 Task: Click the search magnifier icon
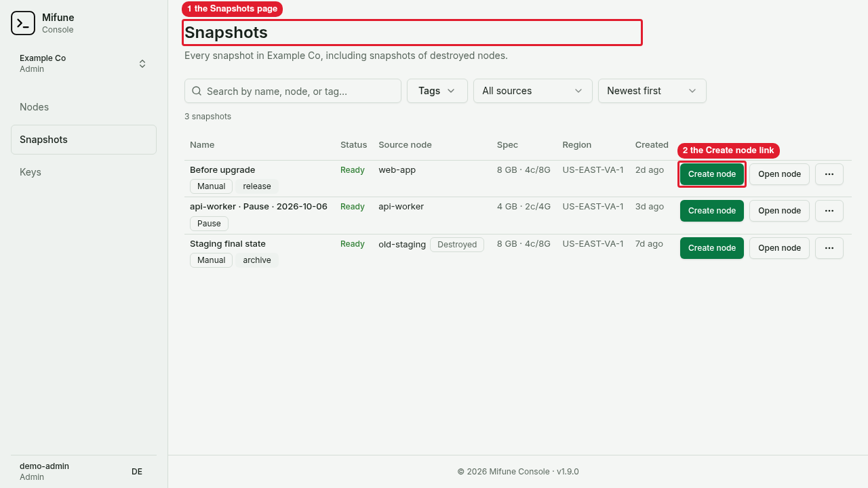click(x=197, y=91)
